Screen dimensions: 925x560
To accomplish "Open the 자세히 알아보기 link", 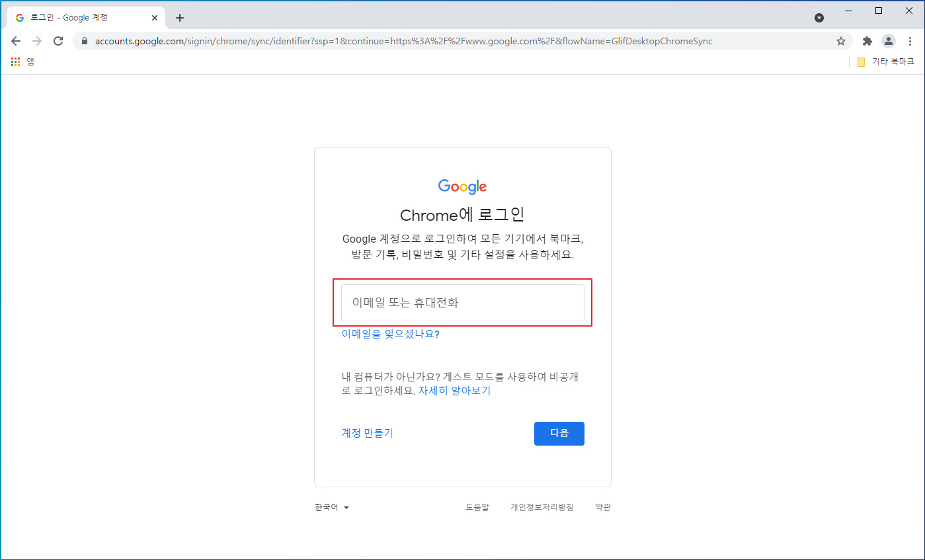I will click(454, 390).
